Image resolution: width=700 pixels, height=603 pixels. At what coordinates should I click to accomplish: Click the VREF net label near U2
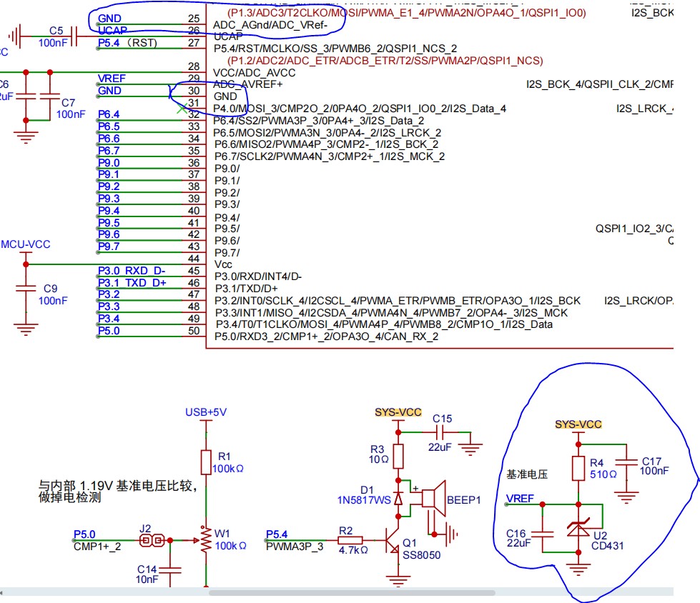coord(520,499)
